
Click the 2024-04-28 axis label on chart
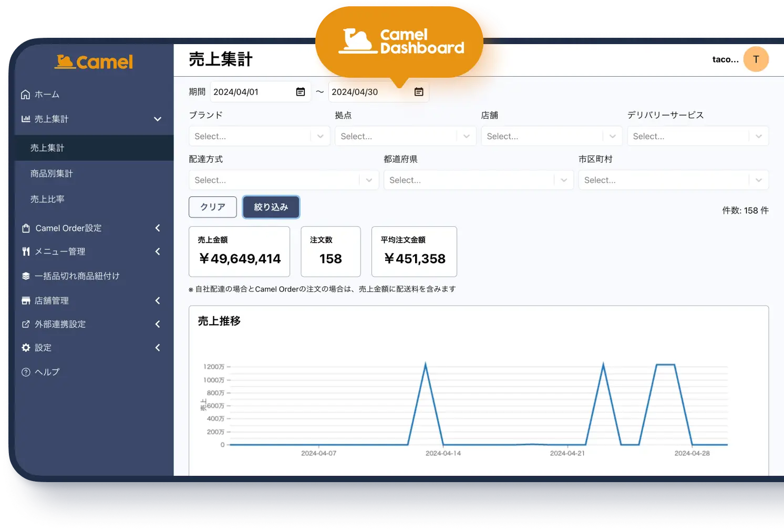coord(692,453)
